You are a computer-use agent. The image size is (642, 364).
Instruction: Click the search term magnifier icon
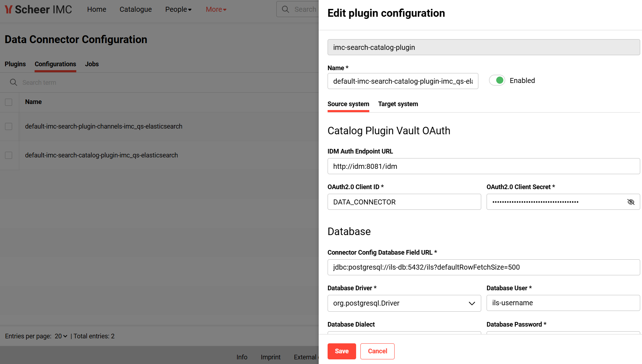pyautogui.click(x=14, y=83)
